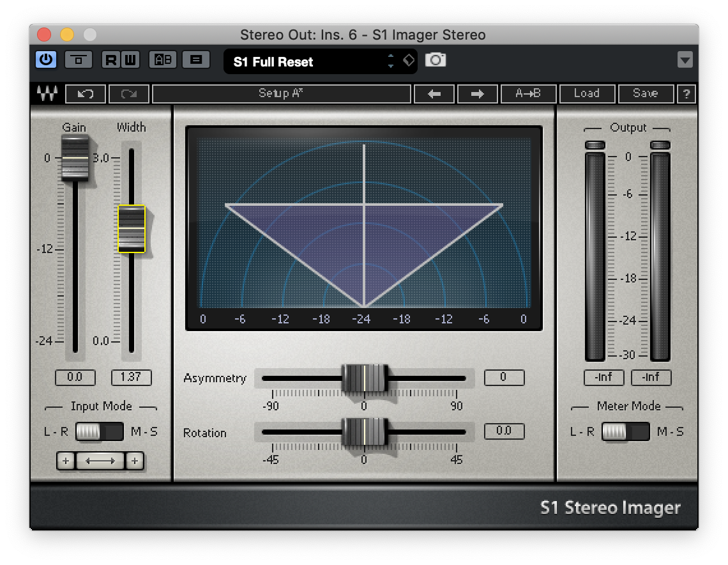
Task: Open help with the question mark button
Action: click(686, 94)
